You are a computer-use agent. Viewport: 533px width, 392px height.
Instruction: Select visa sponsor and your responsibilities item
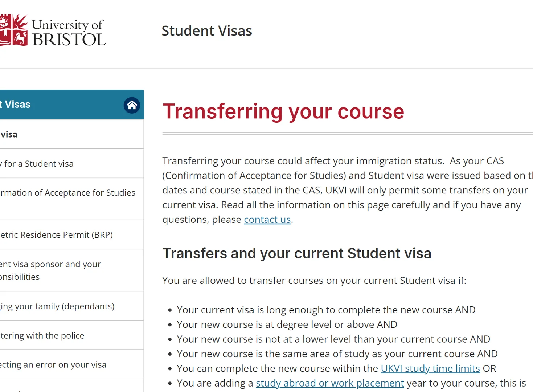72,270
